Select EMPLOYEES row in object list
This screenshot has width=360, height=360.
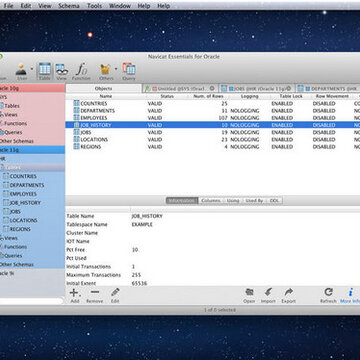click(213, 118)
